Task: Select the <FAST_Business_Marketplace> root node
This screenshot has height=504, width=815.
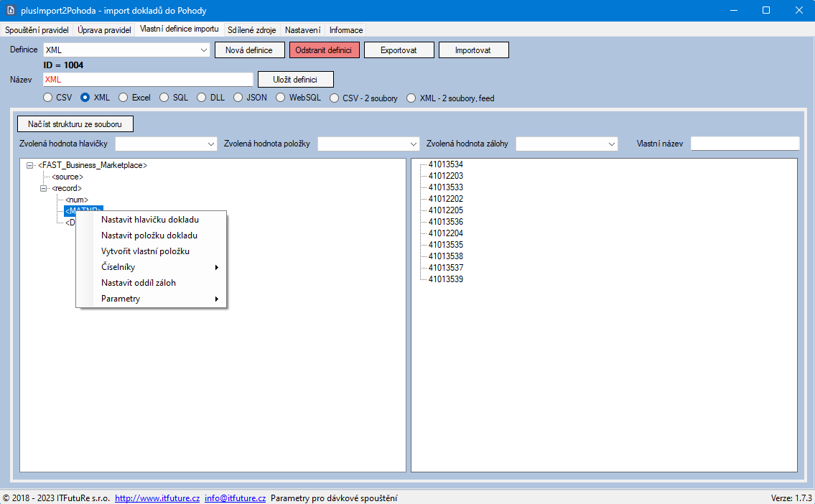Action: tap(93, 165)
